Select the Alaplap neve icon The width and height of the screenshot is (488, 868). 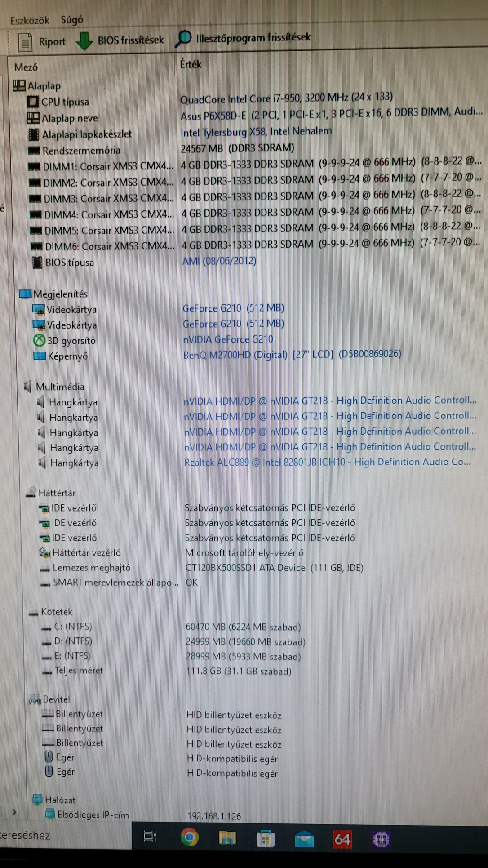[33, 118]
